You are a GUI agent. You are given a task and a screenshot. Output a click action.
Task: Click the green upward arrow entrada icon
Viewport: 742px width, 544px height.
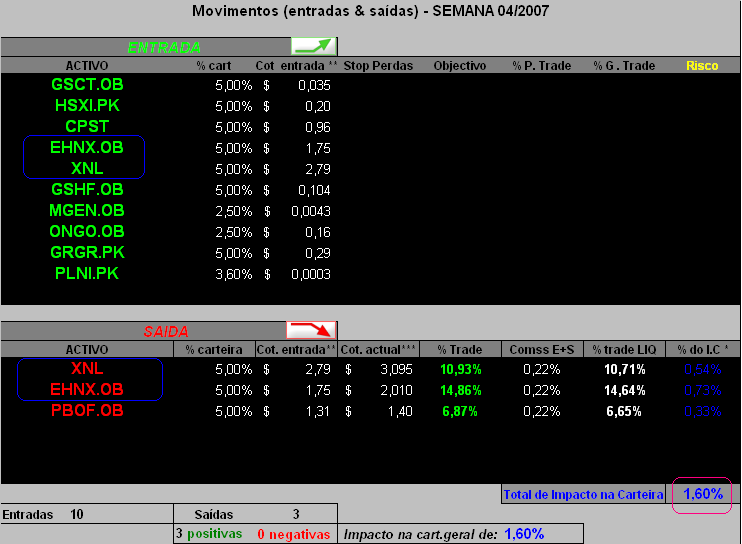[314, 46]
